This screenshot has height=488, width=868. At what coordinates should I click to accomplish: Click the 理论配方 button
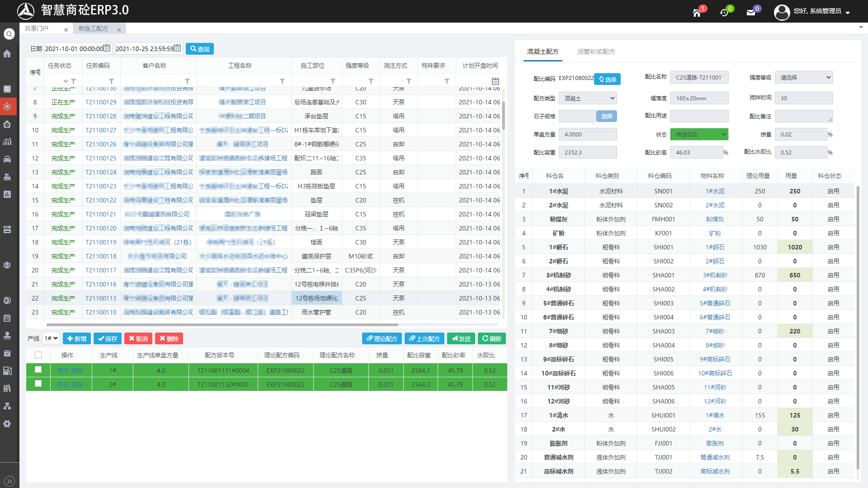(382, 338)
